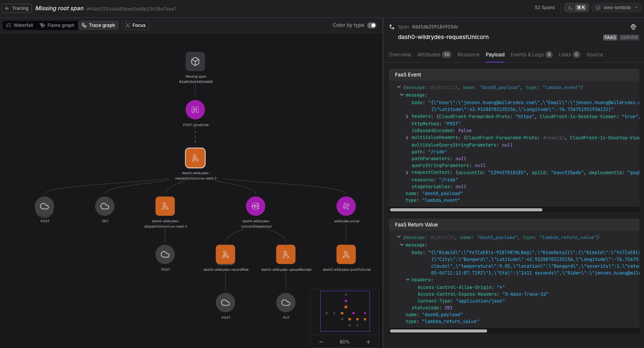
Task: Expand the FaaS Event headers object
Action: pyautogui.click(x=407, y=117)
